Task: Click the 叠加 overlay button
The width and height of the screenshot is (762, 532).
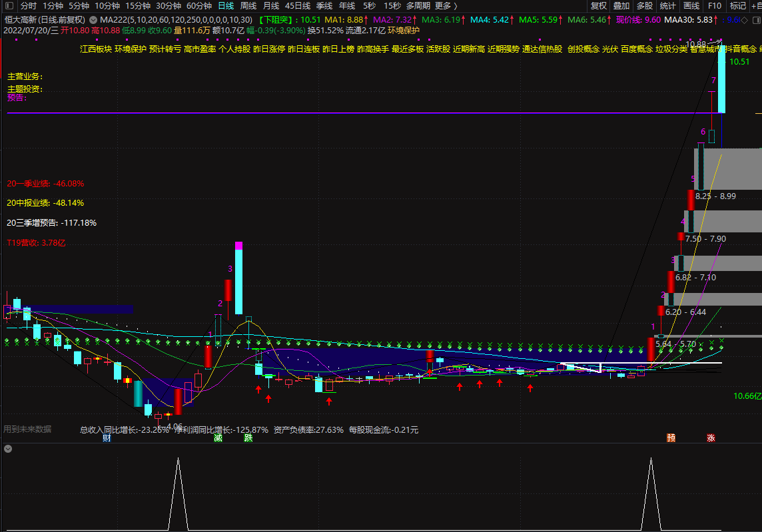Action: tap(621, 6)
